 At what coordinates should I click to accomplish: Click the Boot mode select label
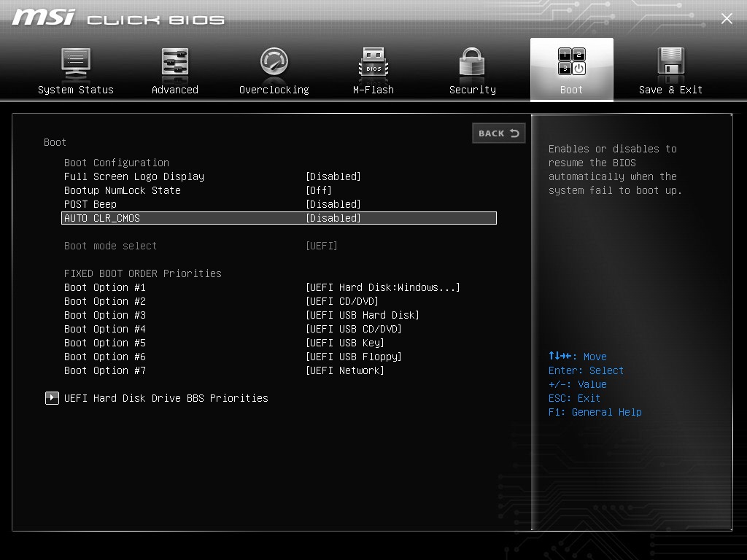tap(111, 246)
